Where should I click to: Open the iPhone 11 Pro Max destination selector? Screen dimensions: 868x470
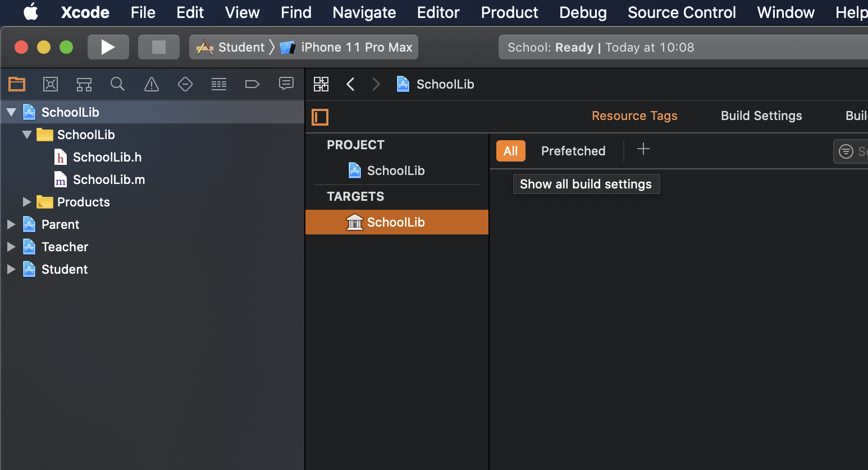coord(346,47)
